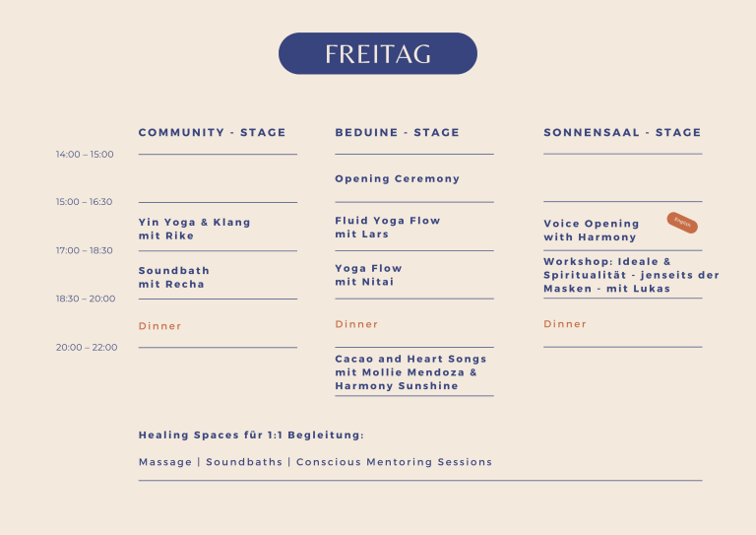
Task: Open Workshop Ideale & Spiritualität mit Lukas
Action: (631, 275)
